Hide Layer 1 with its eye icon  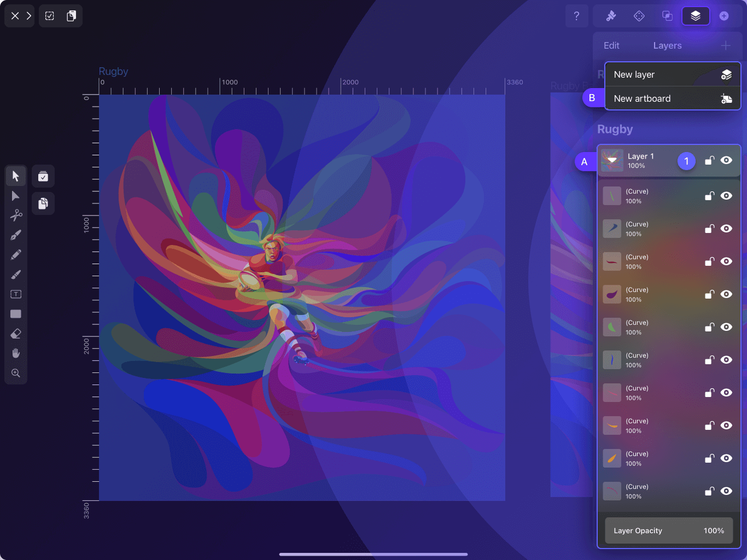pos(726,160)
